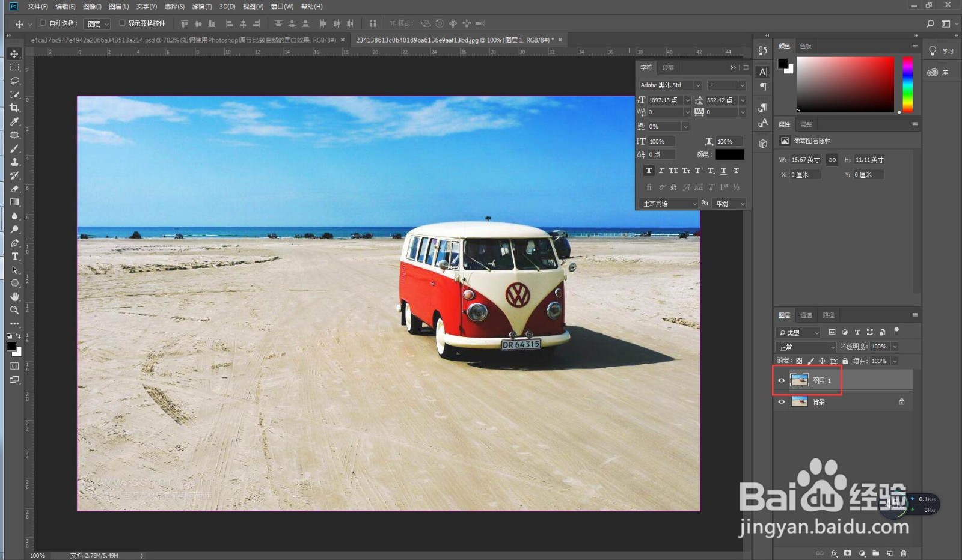Select the Rectangular Marquee tool
Screen dimensions: 962x560
(x=14, y=67)
